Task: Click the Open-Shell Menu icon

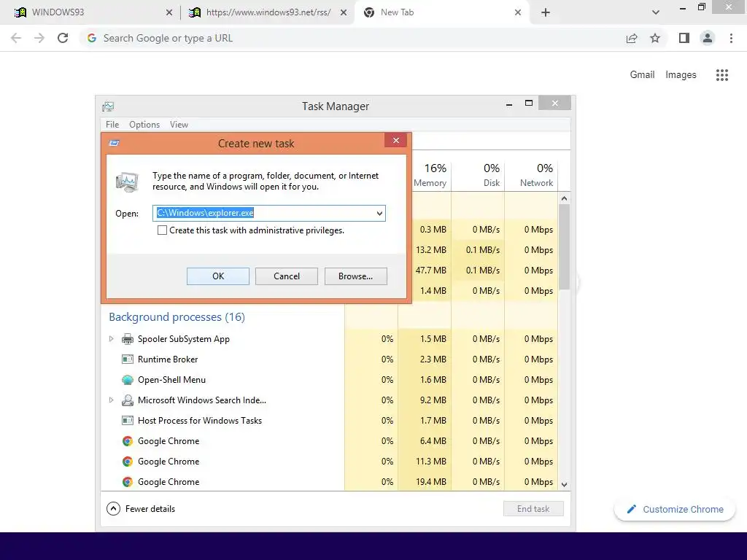Action: point(127,380)
